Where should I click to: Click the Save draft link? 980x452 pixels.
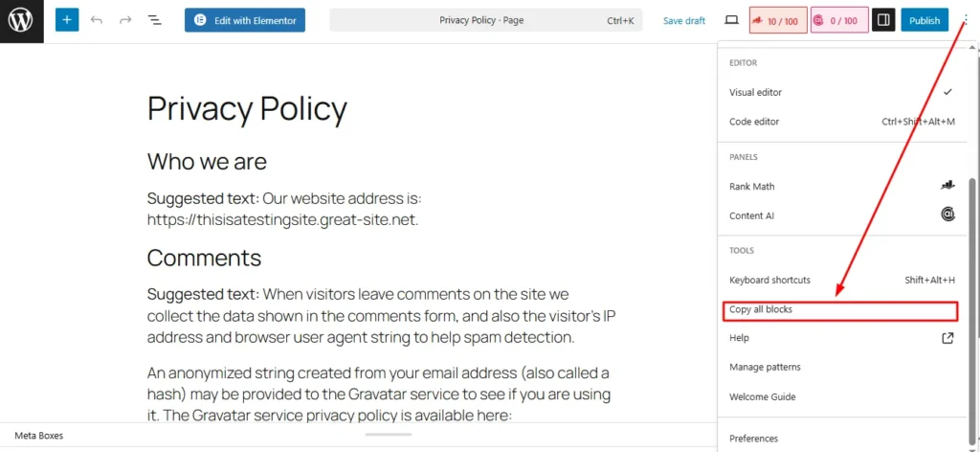683,20
